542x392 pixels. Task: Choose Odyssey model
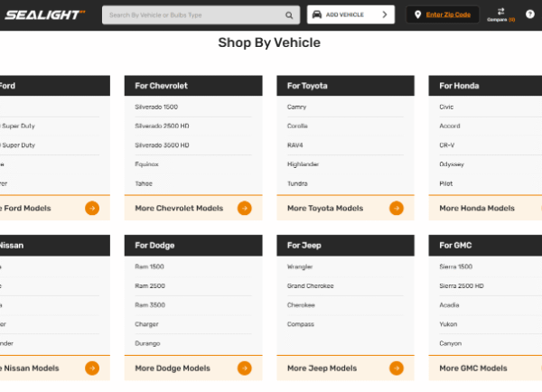point(452,164)
